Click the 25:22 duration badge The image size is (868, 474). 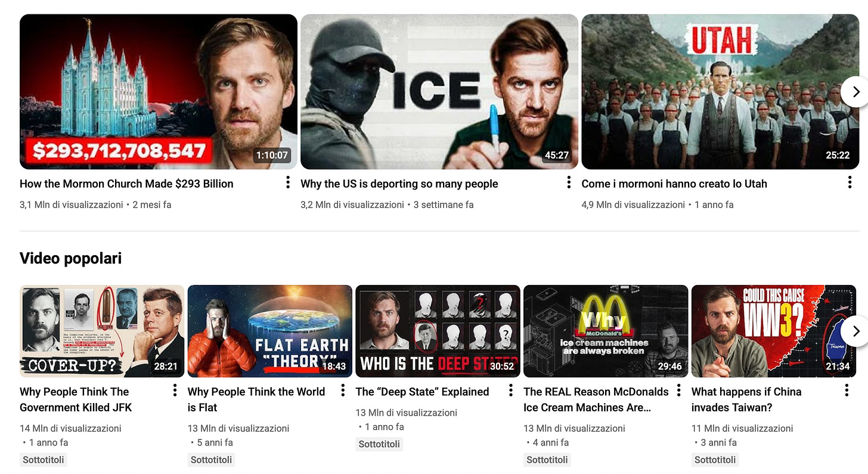pos(838,155)
